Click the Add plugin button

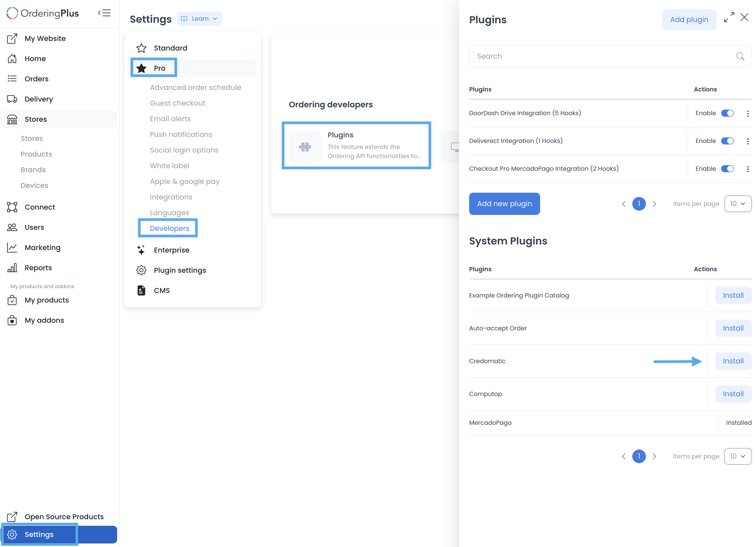point(689,20)
